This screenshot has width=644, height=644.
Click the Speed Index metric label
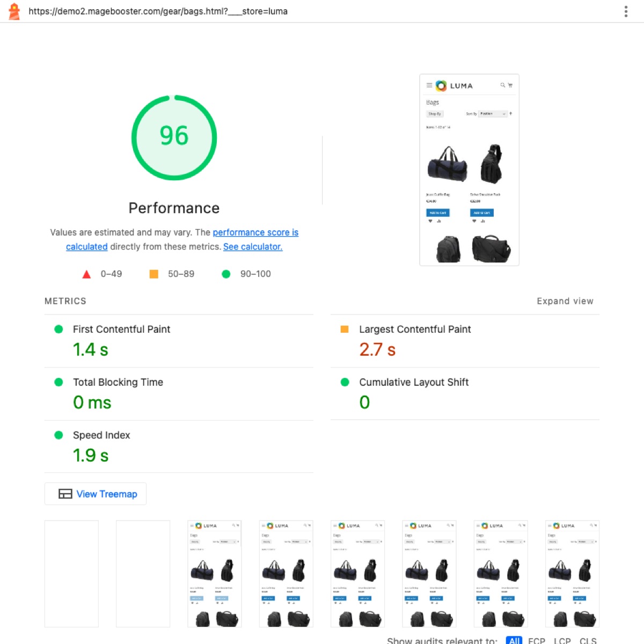(x=101, y=435)
